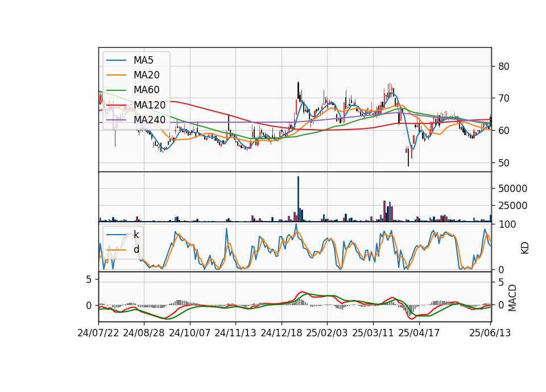Click the tallest volume bar spike
The width and height of the screenshot is (546, 392).
tap(298, 199)
